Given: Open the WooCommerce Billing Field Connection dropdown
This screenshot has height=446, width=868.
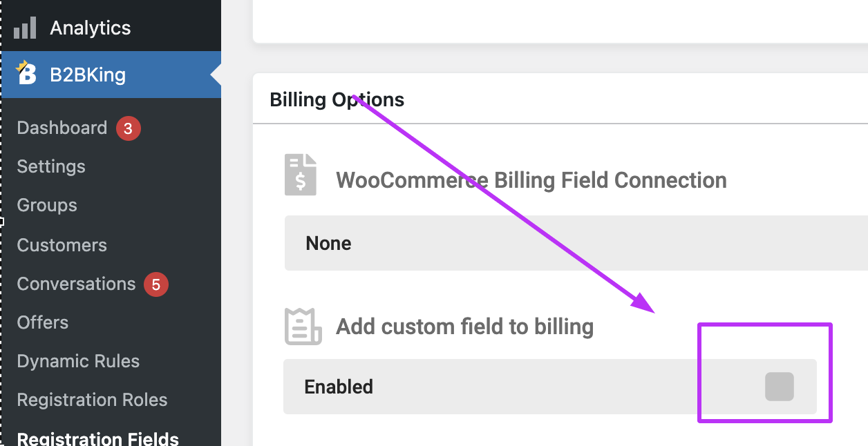Looking at the screenshot, I should click(576, 243).
